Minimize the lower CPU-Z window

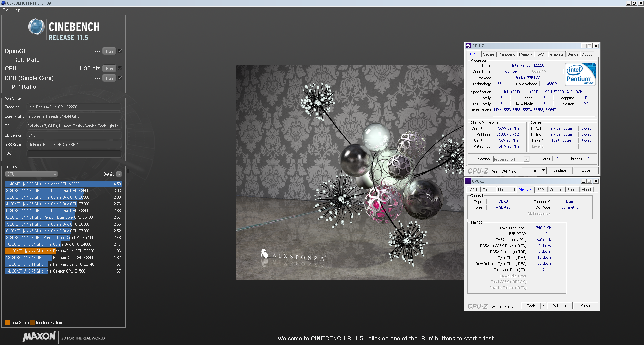[x=583, y=181]
